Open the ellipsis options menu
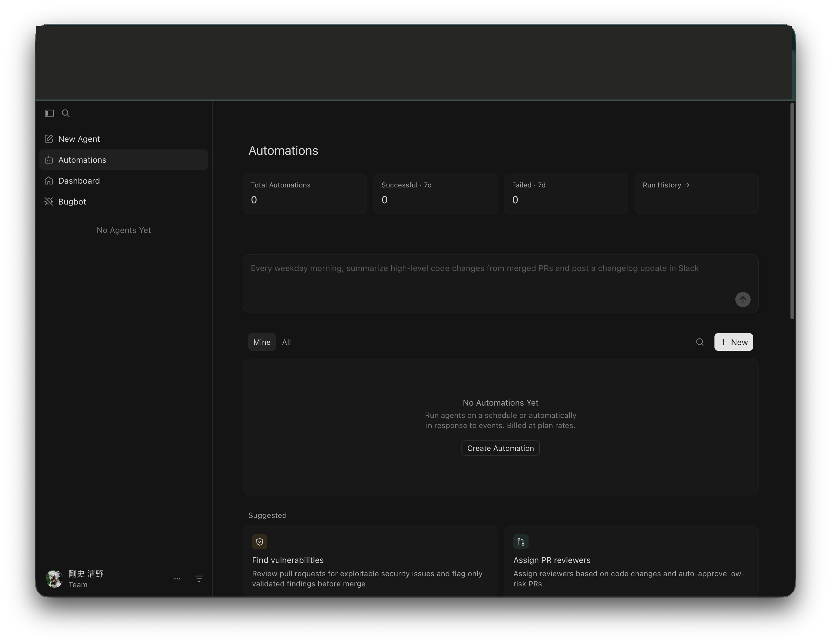The height and width of the screenshot is (644, 831). coord(177,578)
